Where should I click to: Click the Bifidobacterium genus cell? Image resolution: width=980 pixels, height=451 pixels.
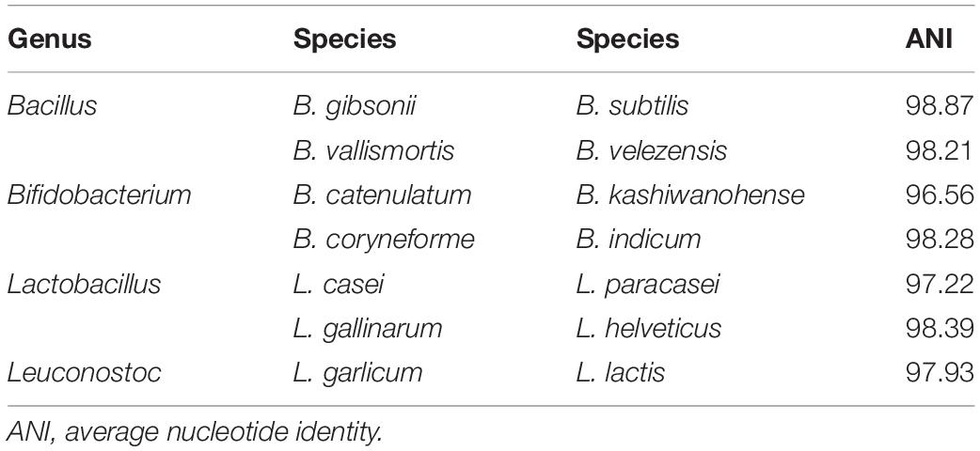(x=99, y=194)
